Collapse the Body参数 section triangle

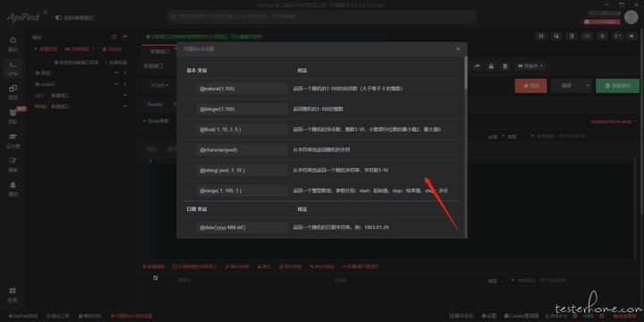144,121
